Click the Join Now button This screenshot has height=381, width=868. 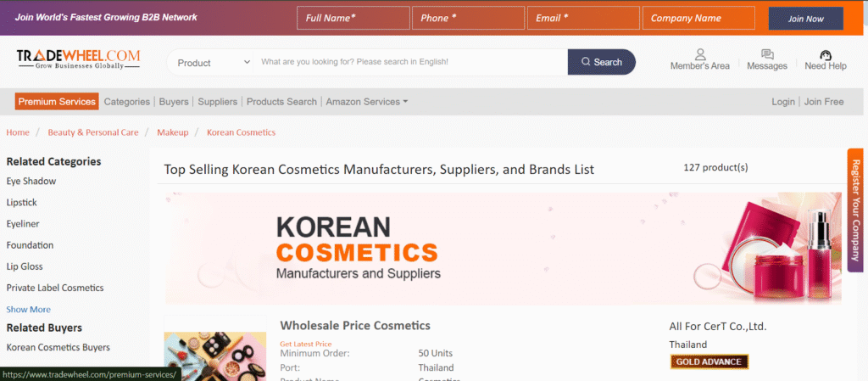pyautogui.click(x=805, y=19)
